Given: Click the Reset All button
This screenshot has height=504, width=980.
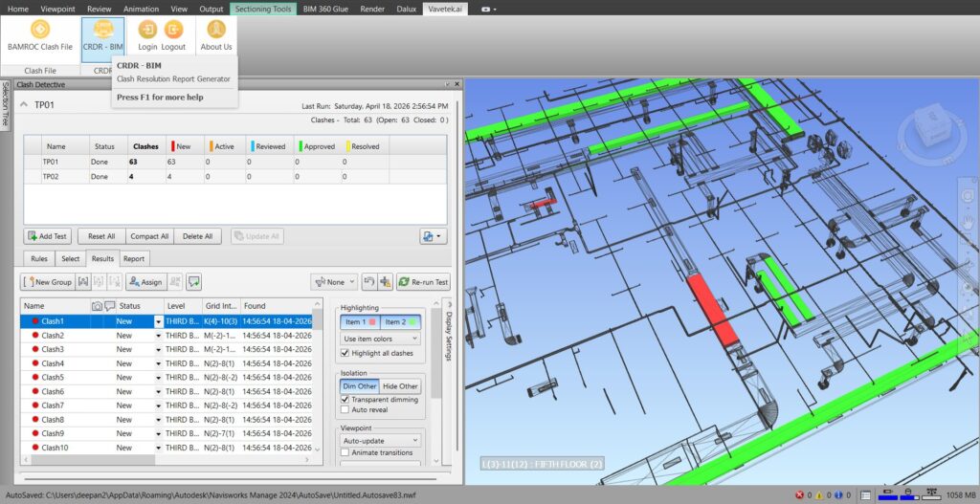Looking at the screenshot, I should tap(101, 237).
